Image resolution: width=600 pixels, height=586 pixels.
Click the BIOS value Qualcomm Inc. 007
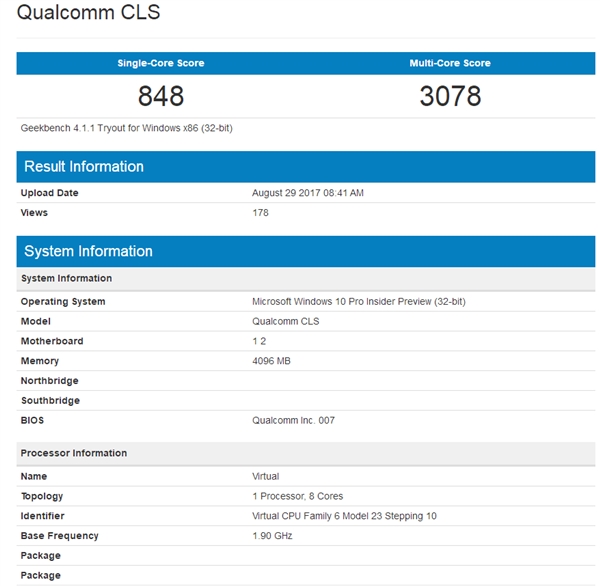(x=293, y=420)
